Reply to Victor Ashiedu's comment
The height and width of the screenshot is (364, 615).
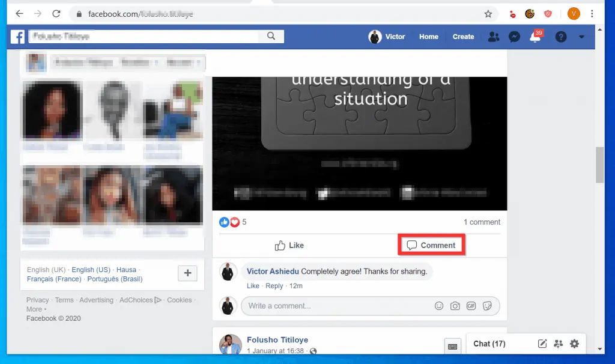pyautogui.click(x=274, y=286)
